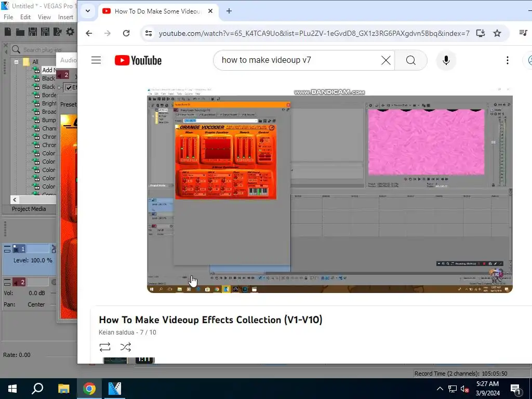This screenshot has height=399, width=532.
Task: Click the Render As icon in VEGAS toolbar
Action: (58, 32)
